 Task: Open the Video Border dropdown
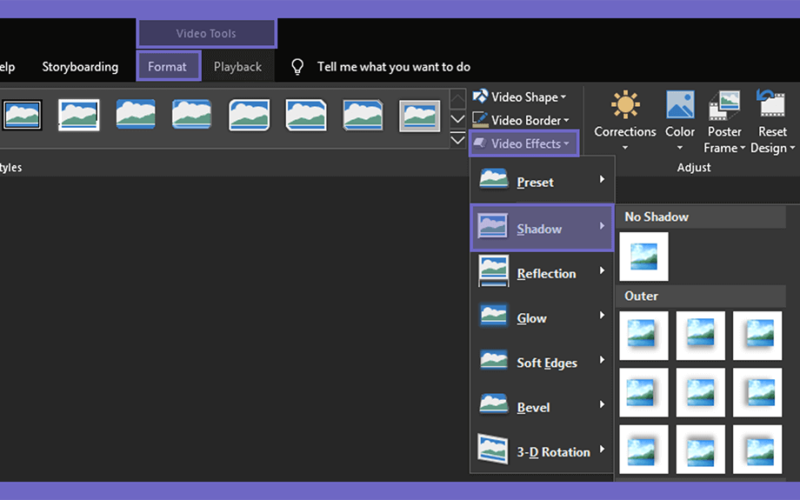pos(520,120)
